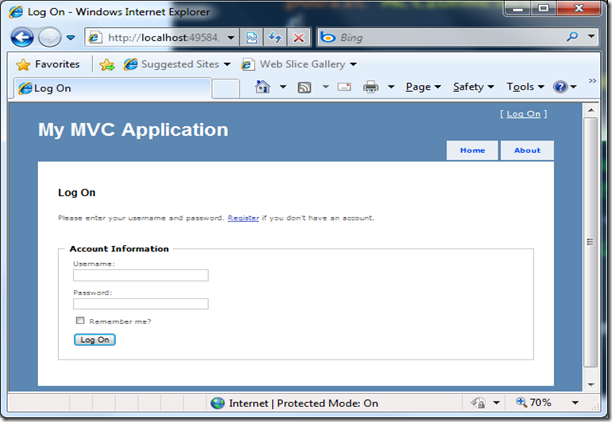The image size is (612, 422).
Task: Click the scrollbar down arrow
Action: click(591, 384)
